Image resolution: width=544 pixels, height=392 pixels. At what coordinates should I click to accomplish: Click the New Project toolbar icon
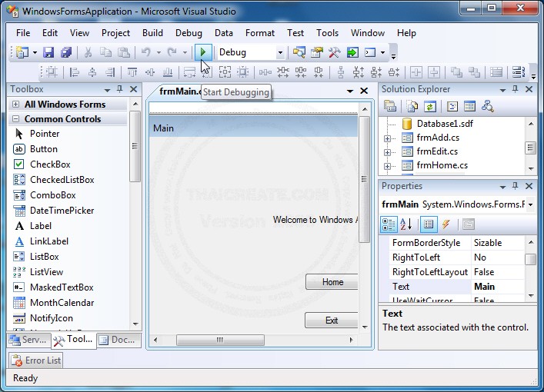pyautogui.click(x=22, y=52)
